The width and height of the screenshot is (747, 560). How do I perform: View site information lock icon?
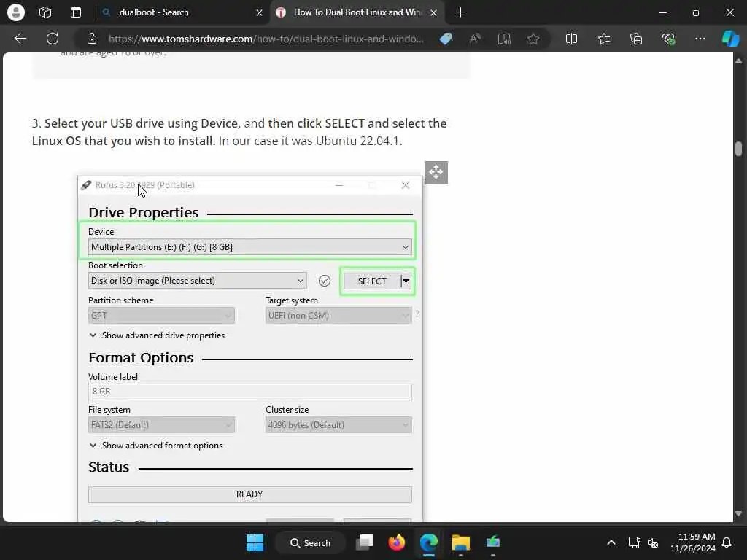point(92,39)
